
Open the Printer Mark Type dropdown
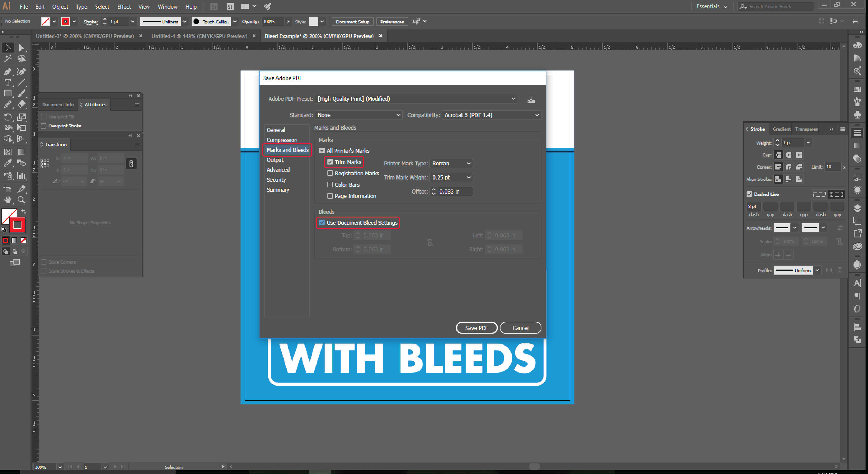point(451,163)
